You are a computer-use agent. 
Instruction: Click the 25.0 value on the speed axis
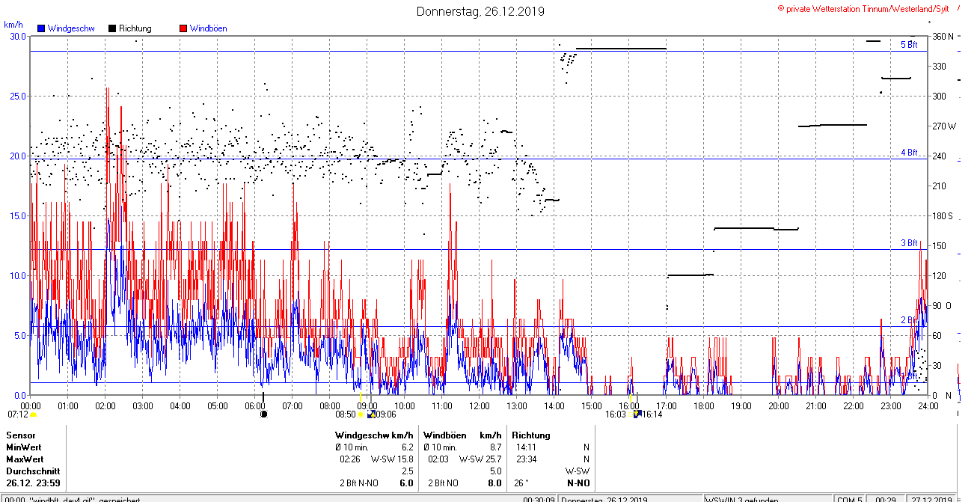pos(17,96)
